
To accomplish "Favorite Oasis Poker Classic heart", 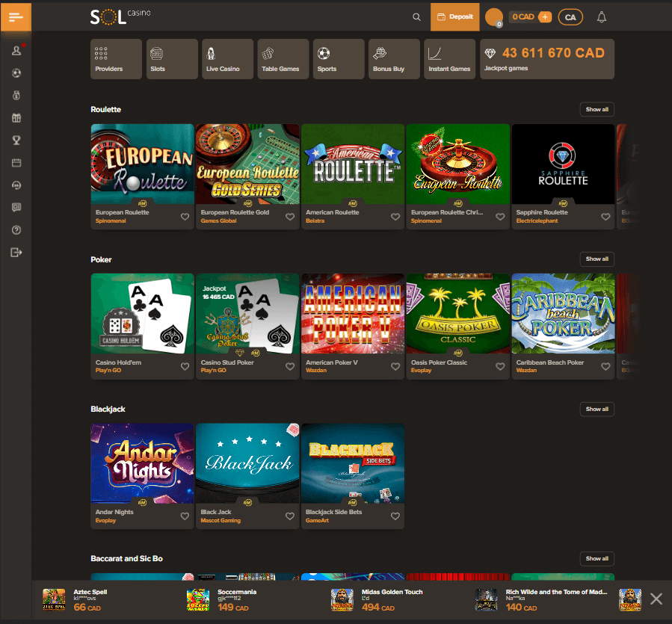I will [x=500, y=366].
